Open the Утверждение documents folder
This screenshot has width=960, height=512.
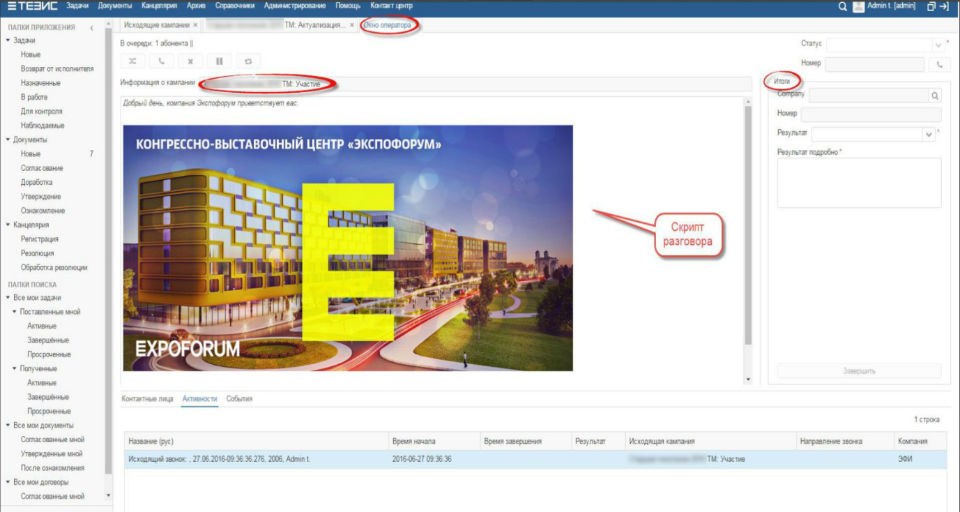tap(40, 197)
